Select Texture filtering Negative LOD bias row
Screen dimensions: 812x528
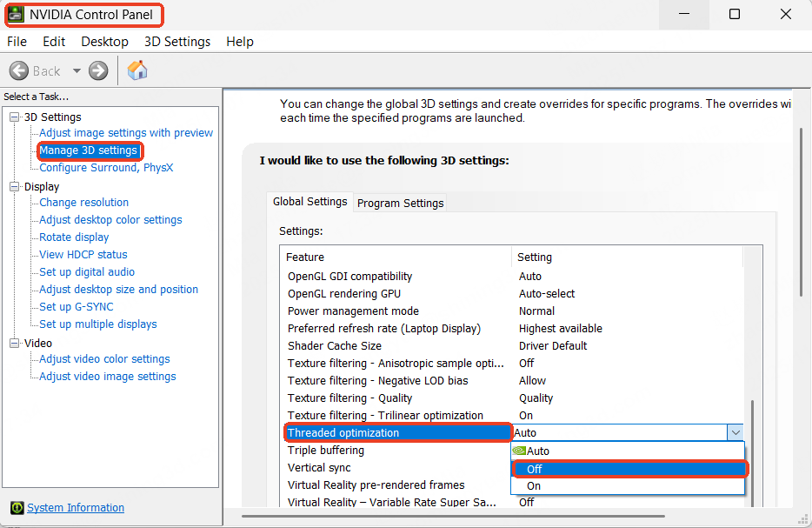pos(514,380)
